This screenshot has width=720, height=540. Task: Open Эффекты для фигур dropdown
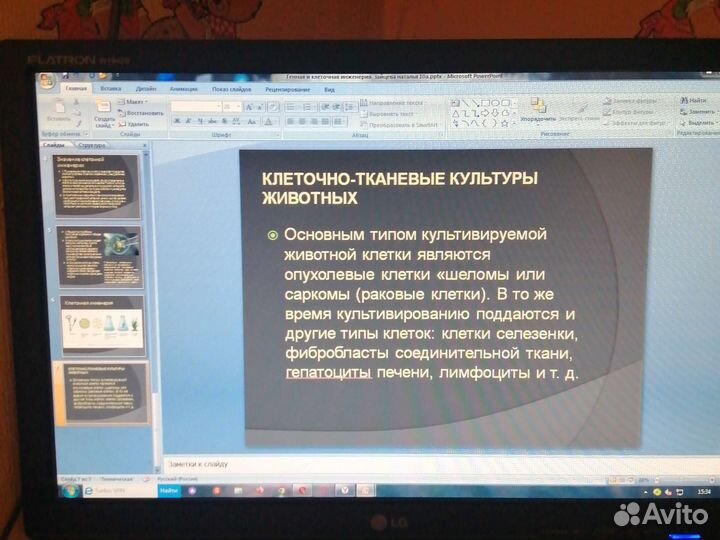637,123
